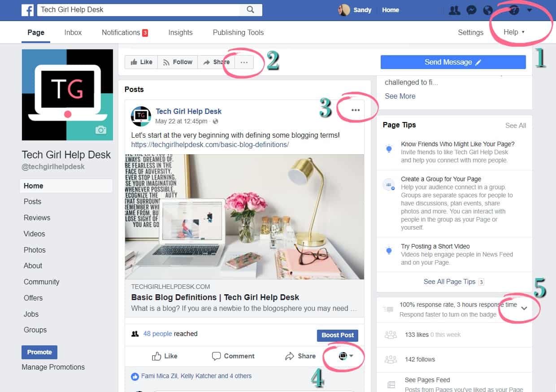Open the Insights tab

(x=180, y=32)
